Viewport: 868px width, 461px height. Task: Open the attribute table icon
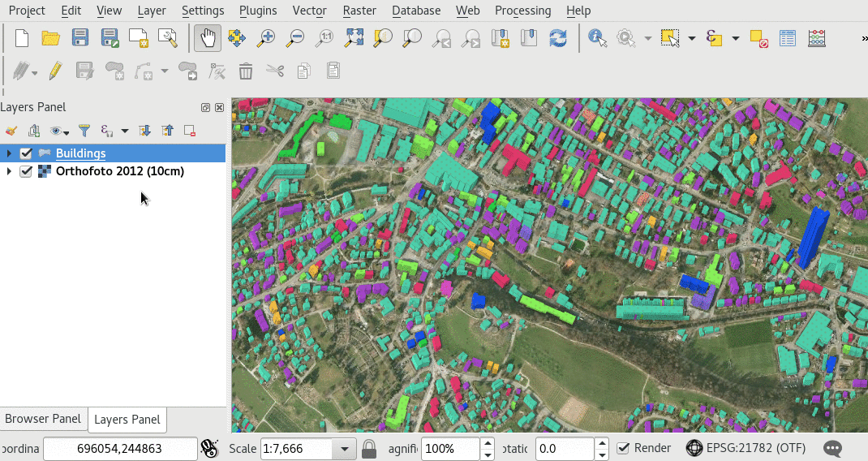pyautogui.click(x=787, y=38)
